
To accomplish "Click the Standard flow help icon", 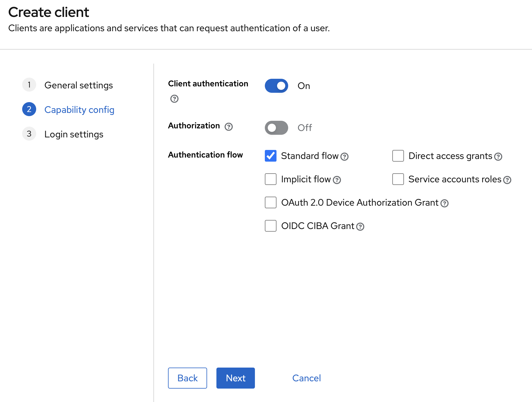I will coord(344,157).
